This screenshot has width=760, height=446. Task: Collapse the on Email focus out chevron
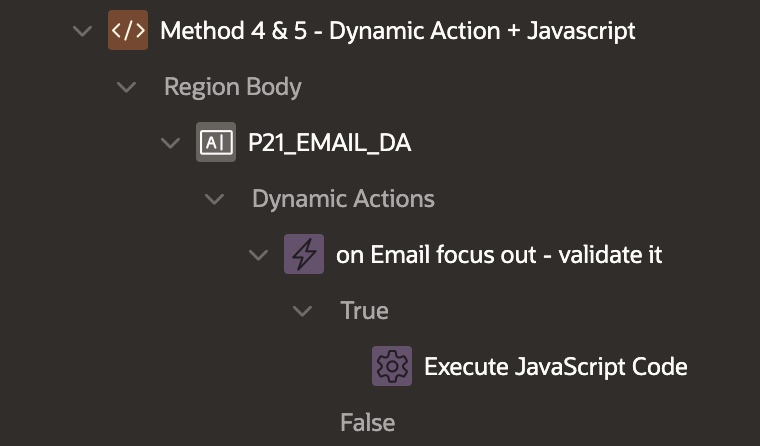[258, 255]
